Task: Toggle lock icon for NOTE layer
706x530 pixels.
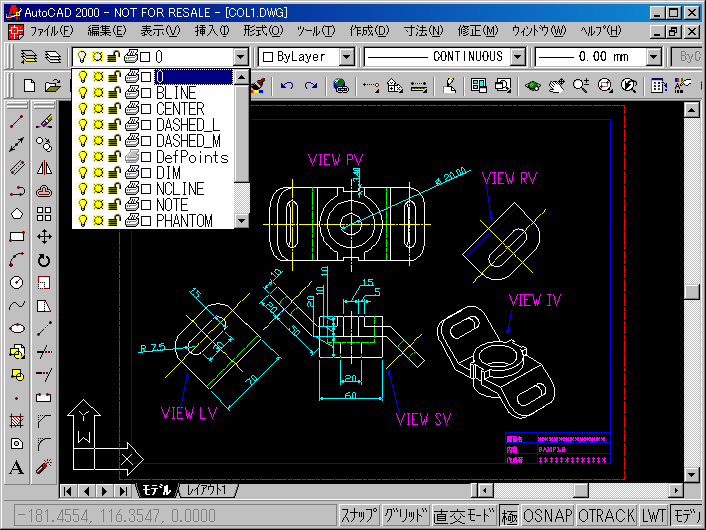Action: pyautogui.click(x=114, y=204)
